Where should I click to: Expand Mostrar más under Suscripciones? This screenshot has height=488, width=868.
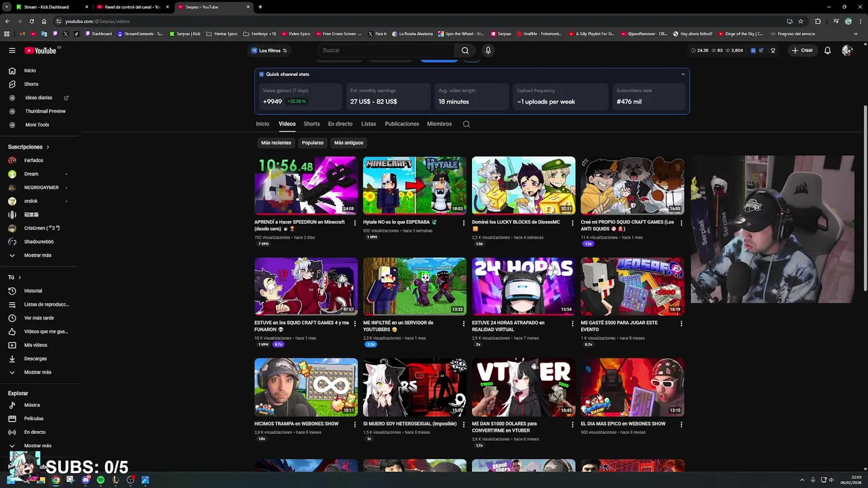pos(39,256)
